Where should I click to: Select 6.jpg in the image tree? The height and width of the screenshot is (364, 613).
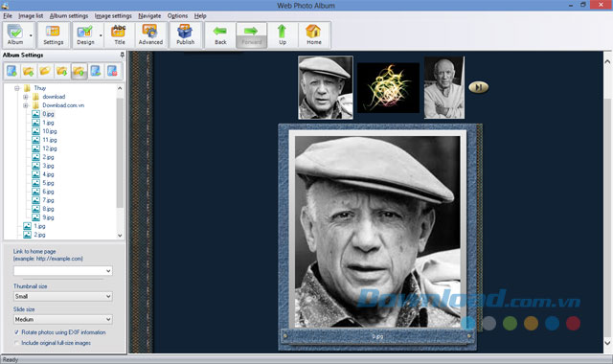click(x=48, y=192)
